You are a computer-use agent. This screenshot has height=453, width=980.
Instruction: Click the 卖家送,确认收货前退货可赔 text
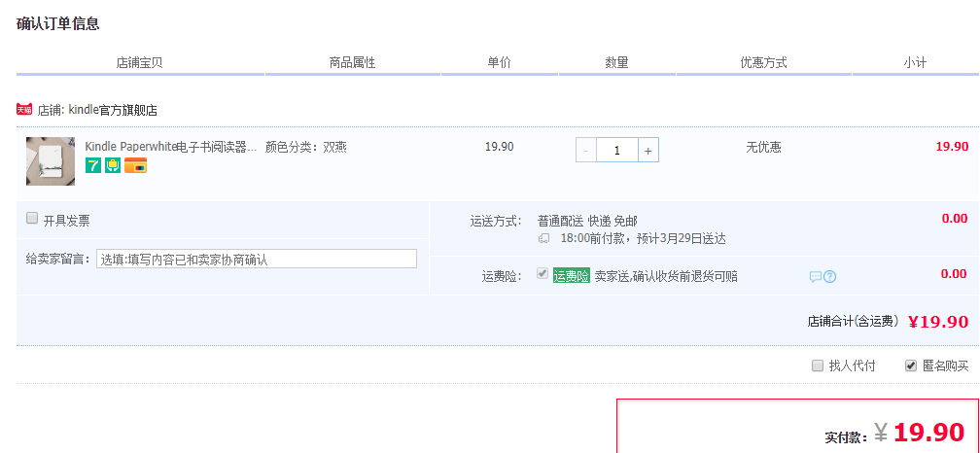pyautogui.click(x=666, y=276)
